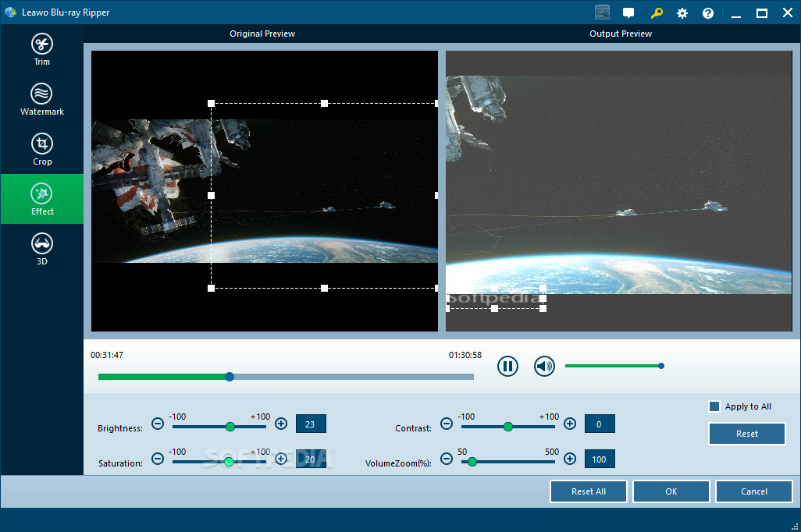
Task: Maximize the Blu-ray Ripper window
Action: click(762, 13)
